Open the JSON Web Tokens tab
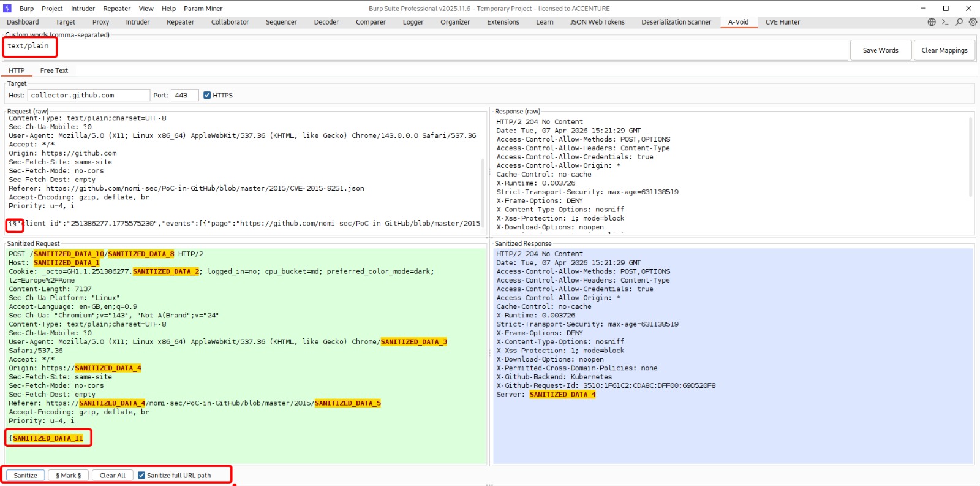The height and width of the screenshot is (486, 980). (597, 22)
